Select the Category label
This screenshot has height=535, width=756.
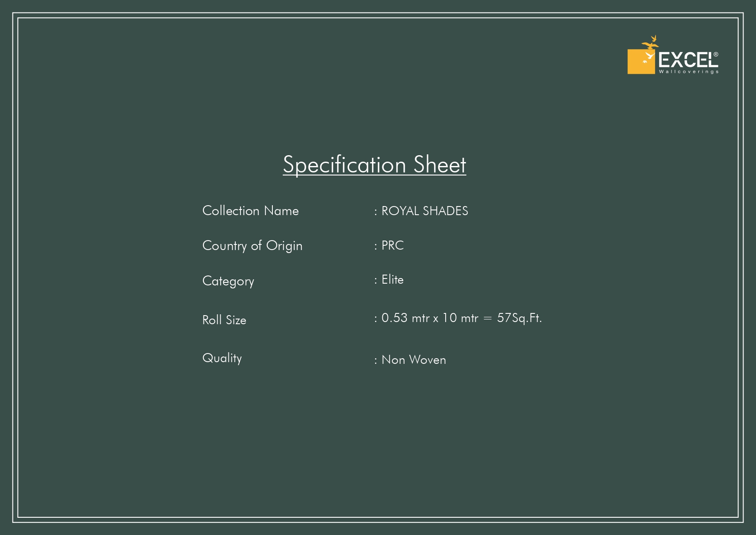228,281
